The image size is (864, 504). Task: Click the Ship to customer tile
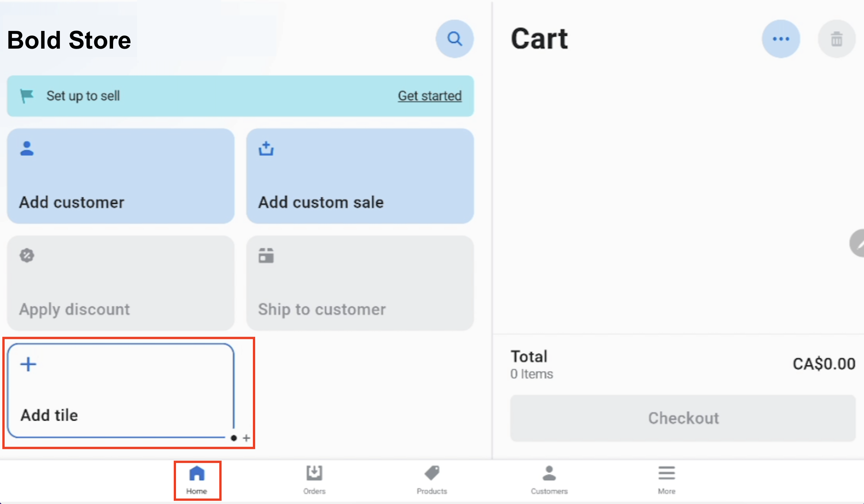[x=360, y=283]
